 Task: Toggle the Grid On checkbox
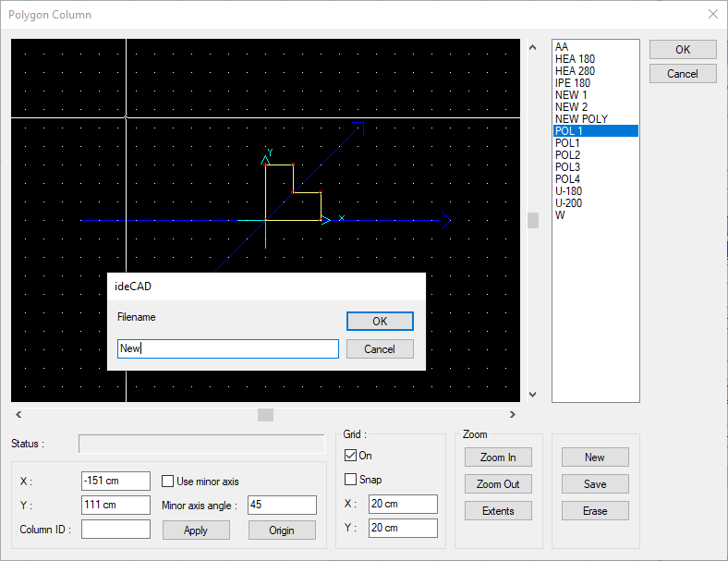click(351, 456)
